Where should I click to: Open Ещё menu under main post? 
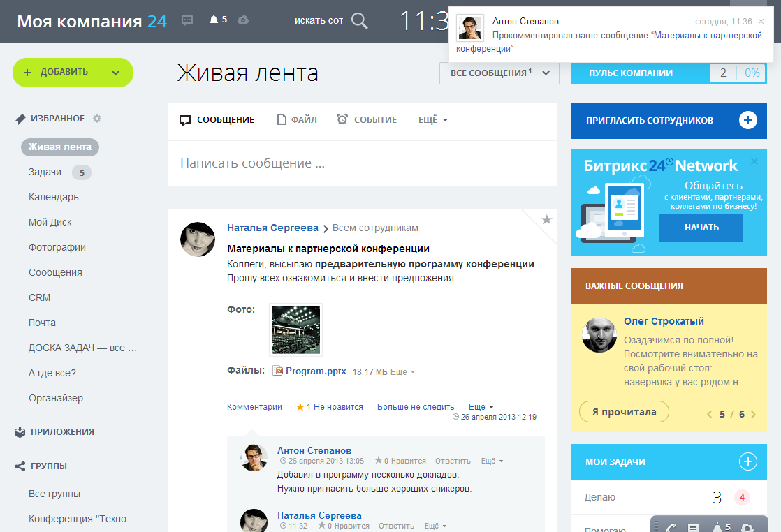[481, 406]
